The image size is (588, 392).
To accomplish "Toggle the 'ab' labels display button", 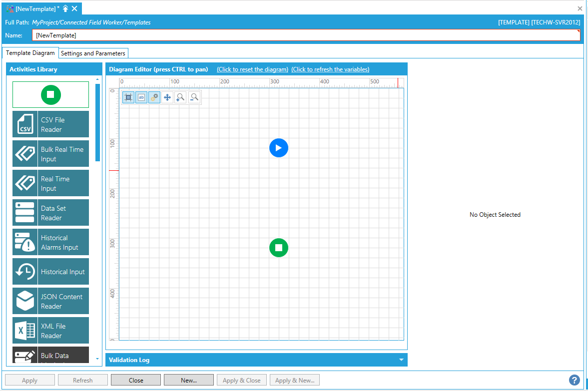I will pyautogui.click(x=141, y=97).
